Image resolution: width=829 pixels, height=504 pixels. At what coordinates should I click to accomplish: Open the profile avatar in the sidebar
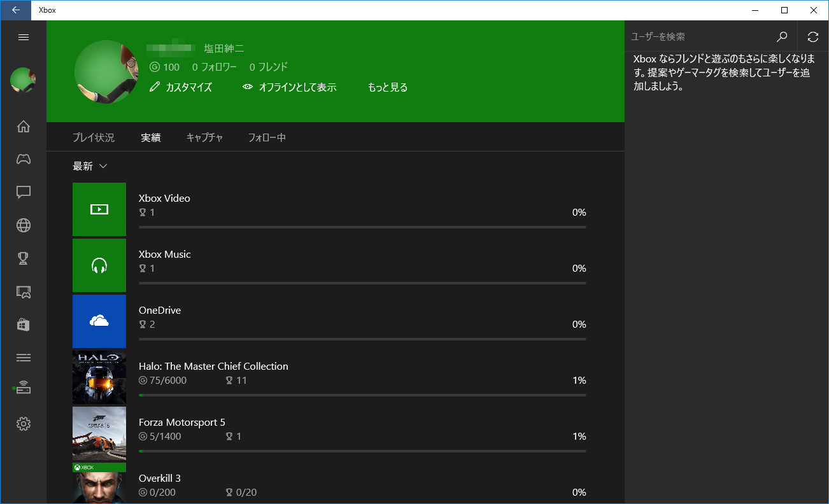pyautogui.click(x=23, y=81)
